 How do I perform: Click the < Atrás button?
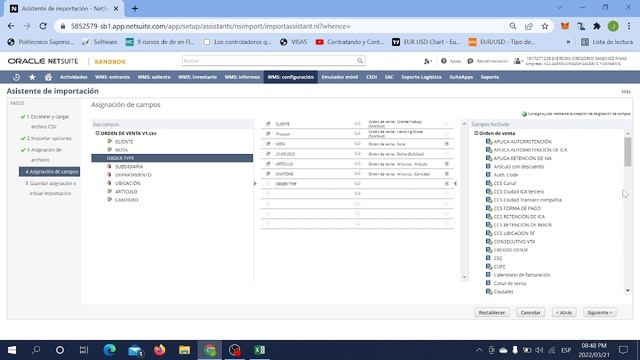(564, 313)
